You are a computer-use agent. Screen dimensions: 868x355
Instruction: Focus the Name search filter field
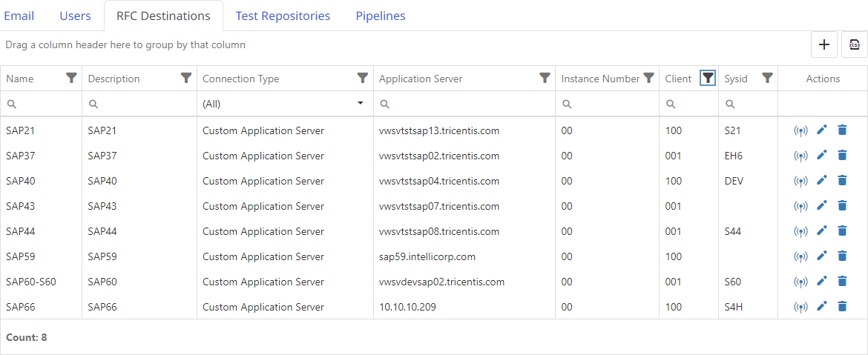pos(41,104)
